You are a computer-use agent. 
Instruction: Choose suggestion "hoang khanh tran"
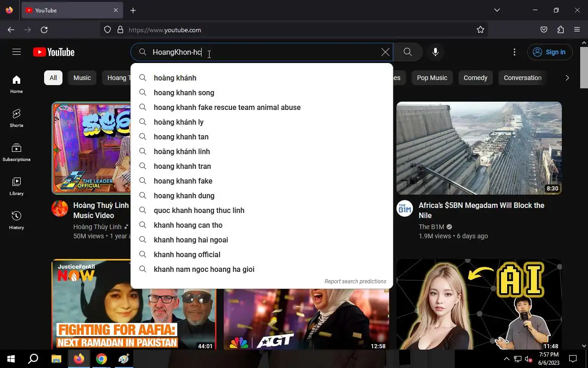click(262, 166)
